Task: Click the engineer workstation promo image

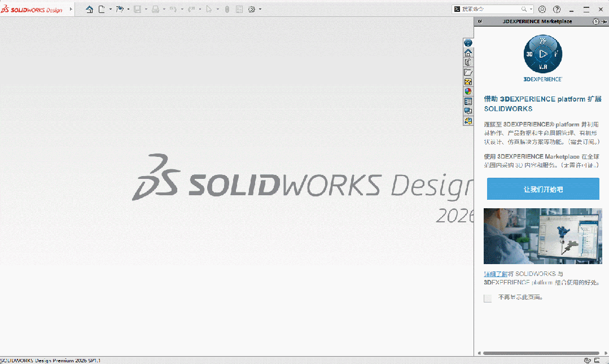Action: [542, 236]
